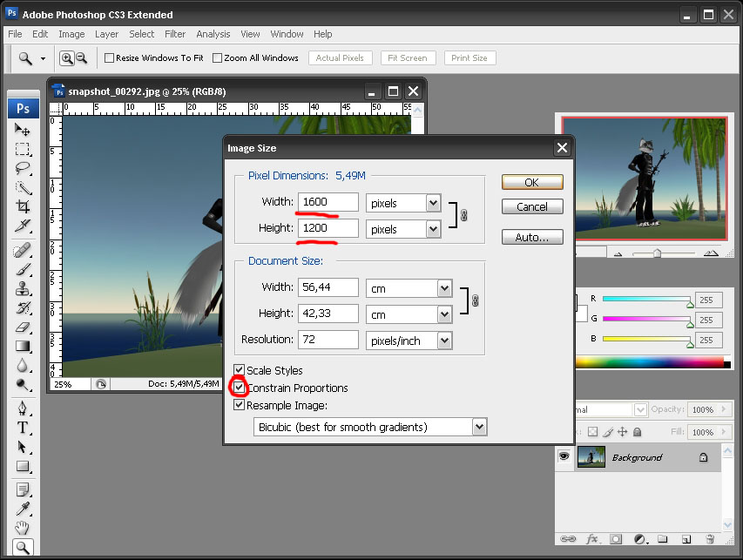Select the Move tool in toolbox
This screenshot has width=743, height=560.
pos(23,129)
